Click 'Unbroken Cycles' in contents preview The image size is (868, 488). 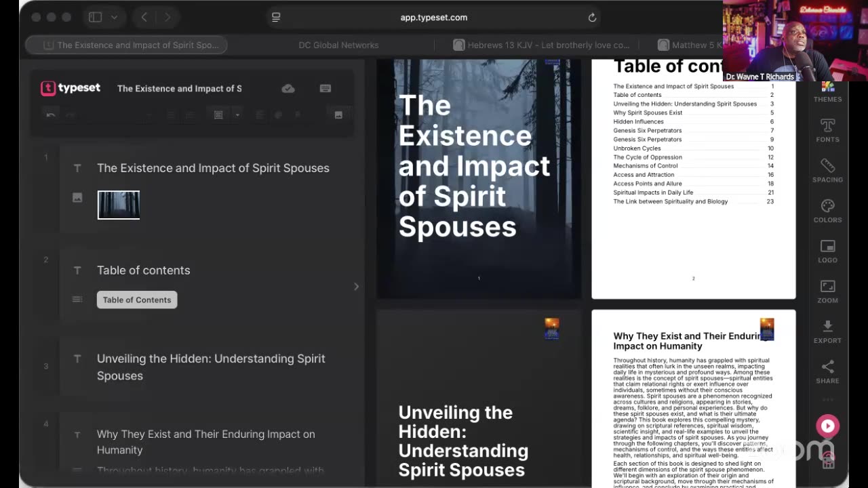637,148
